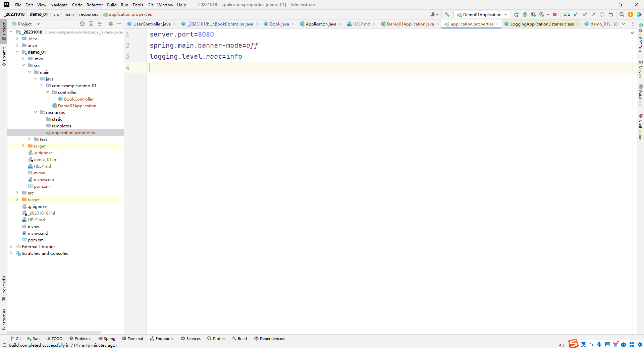Click the Build Project hammer icon
The image size is (644, 348).
pyautogui.click(x=447, y=14)
